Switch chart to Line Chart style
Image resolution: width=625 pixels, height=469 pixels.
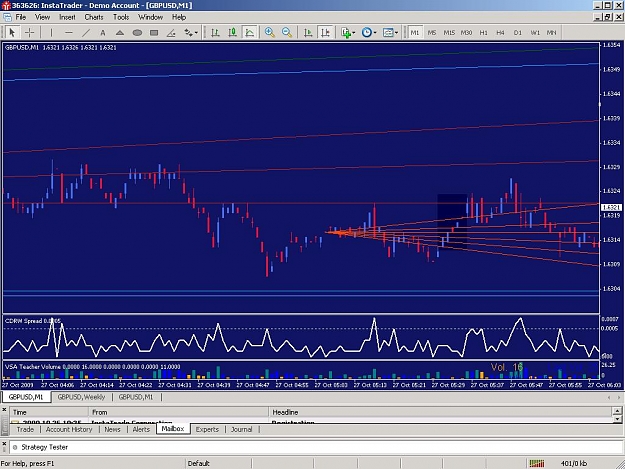250,33
